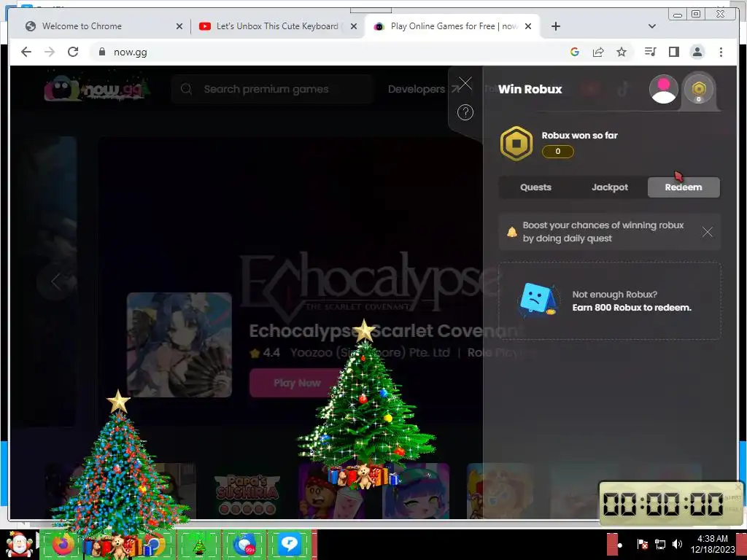Click the large gold Robux coin icon
The width and height of the screenshot is (747, 560).
(x=516, y=144)
